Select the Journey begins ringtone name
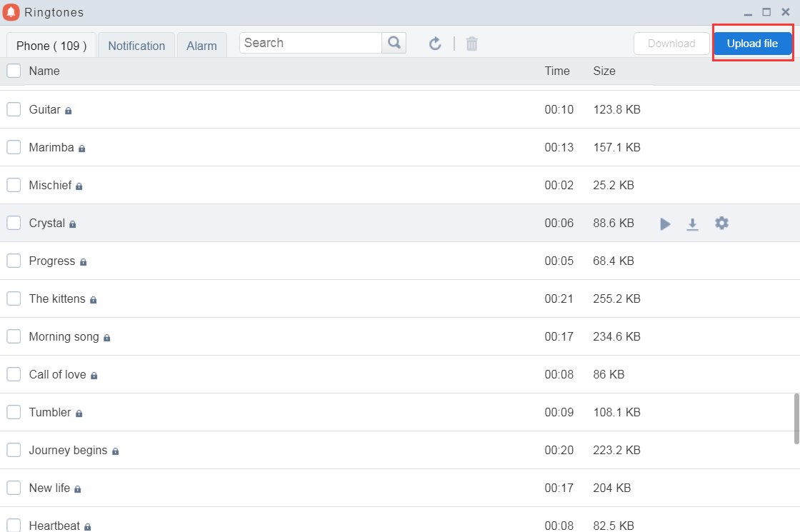Viewport: 800px width, 532px height. coord(68,450)
